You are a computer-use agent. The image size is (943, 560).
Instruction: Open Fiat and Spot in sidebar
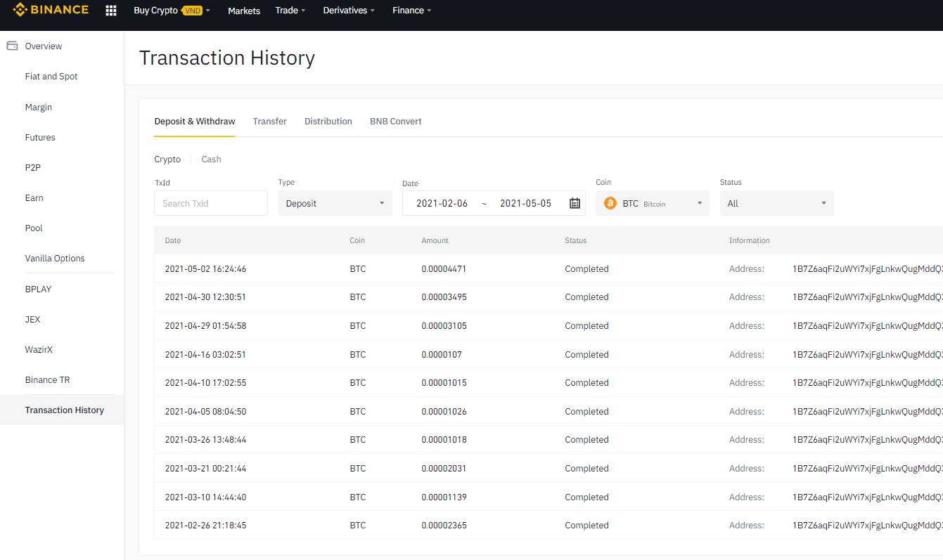point(51,77)
